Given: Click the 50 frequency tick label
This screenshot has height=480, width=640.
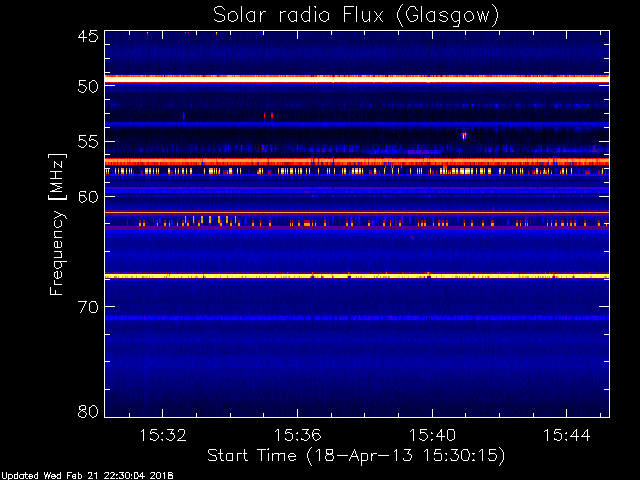Looking at the screenshot, I should 88,86.
